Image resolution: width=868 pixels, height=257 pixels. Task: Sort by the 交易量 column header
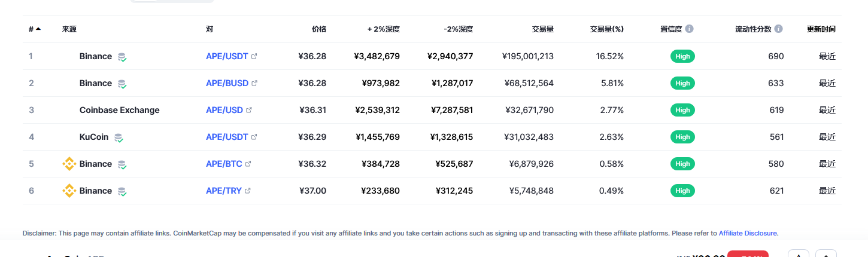[x=542, y=29]
